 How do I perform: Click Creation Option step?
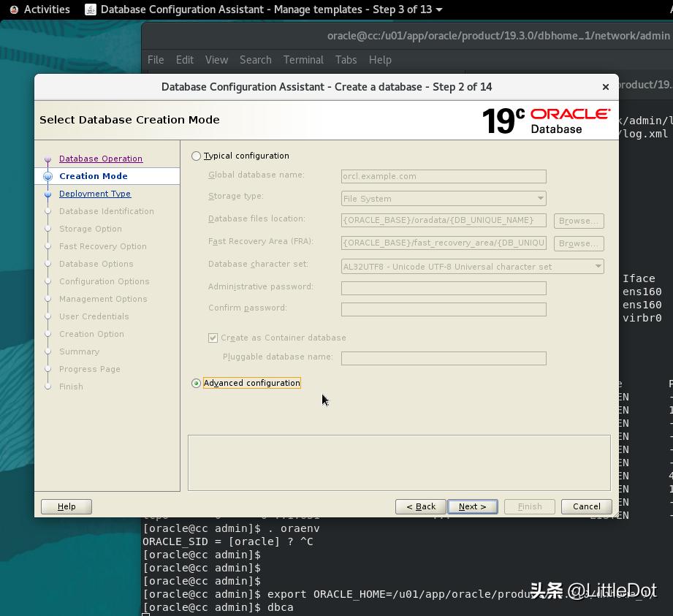click(91, 334)
